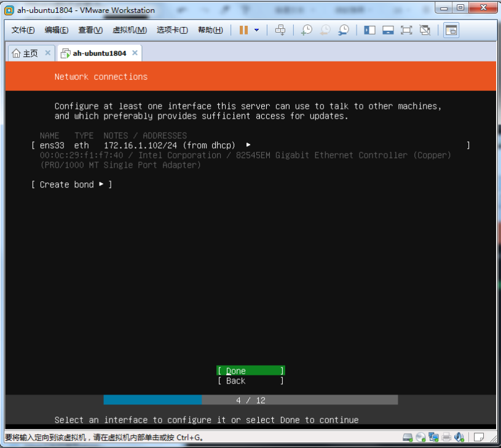Take a snapshot of the virtual machine
The width and height of the screenshot is (501, 448).
point(306,30)
